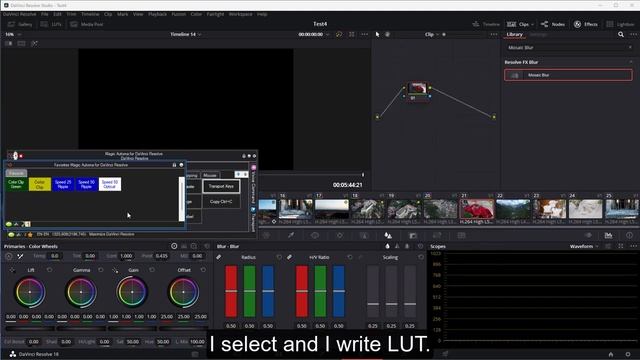Toggle the image wipe viewer icon
This screenshot has height=360, width=640.
(x=9, y=43)
